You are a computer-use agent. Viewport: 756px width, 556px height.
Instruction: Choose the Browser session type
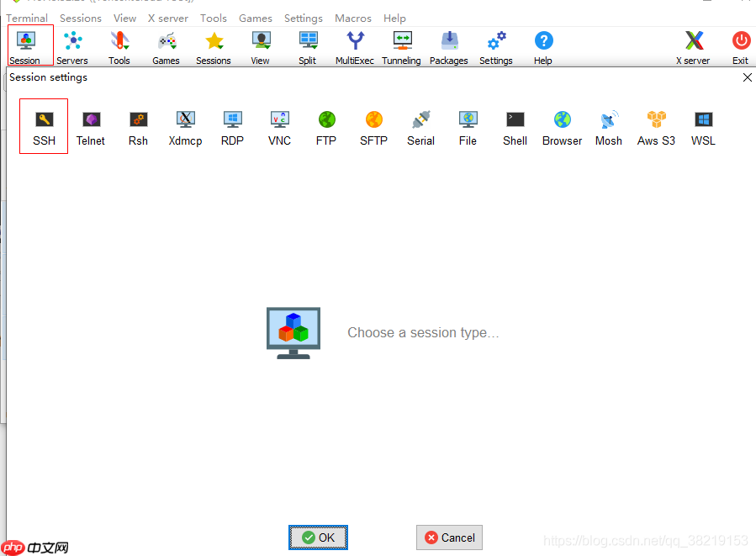tap(563, 128)
